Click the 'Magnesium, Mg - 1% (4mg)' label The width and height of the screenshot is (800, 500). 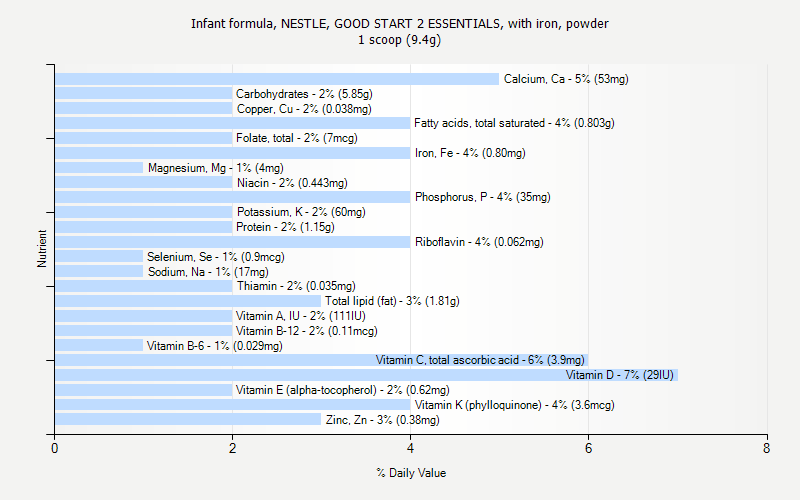(x=215, y=168)
